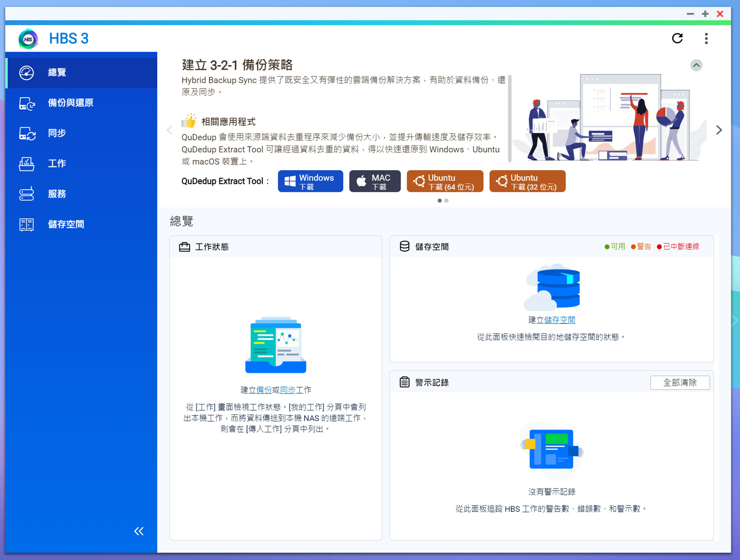
Task: Open 服務 services section
Action: pyautogui.click(x=81, y=194)
